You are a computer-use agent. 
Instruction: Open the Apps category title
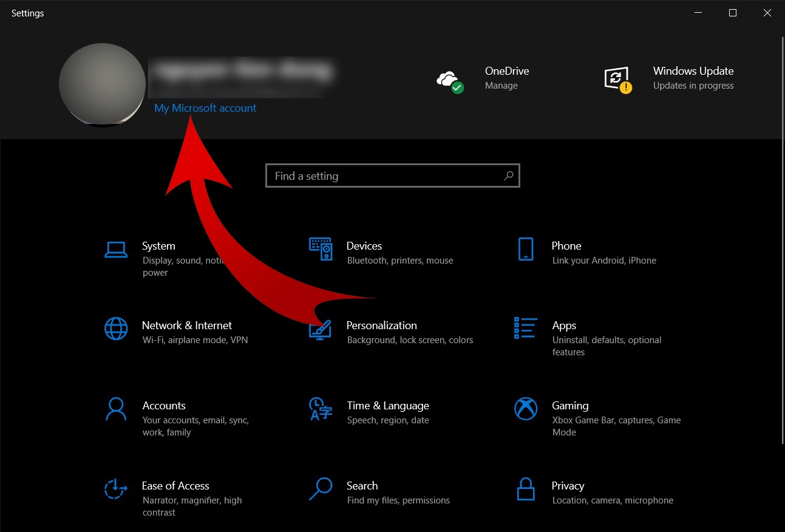coord(564,326)
